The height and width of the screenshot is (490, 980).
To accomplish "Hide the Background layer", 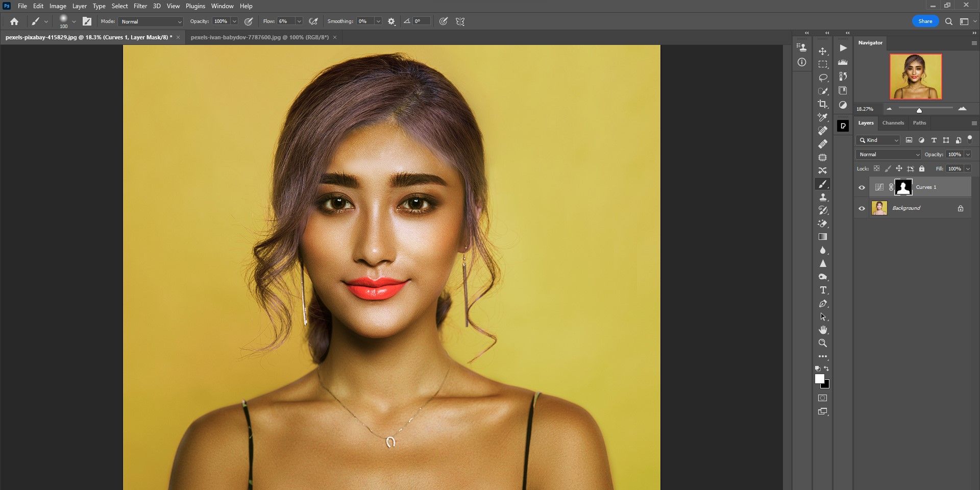I will tap(862, 208).
